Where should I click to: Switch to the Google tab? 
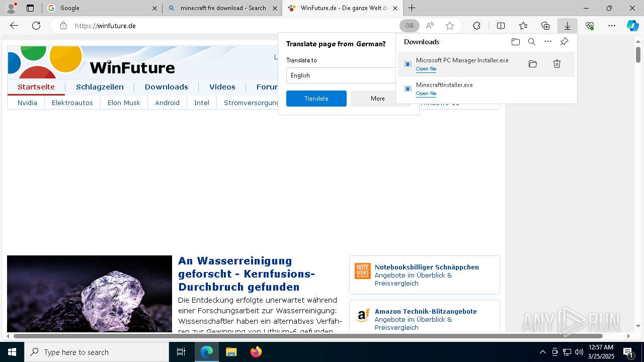click(x=102, y=8)
